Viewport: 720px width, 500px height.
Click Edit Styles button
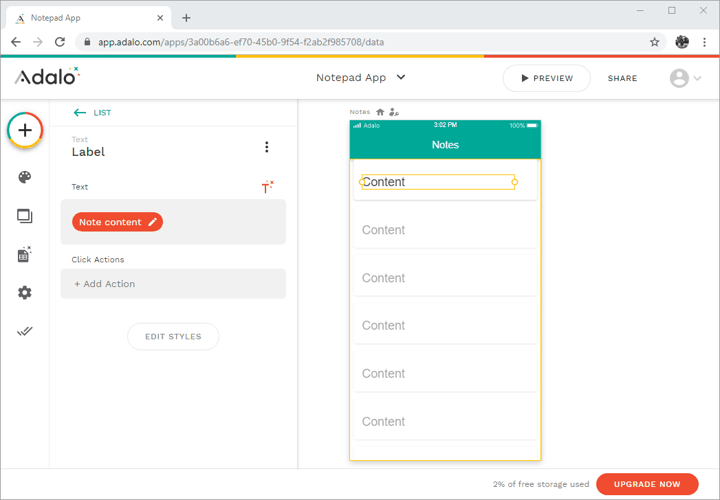pos(173,337)
